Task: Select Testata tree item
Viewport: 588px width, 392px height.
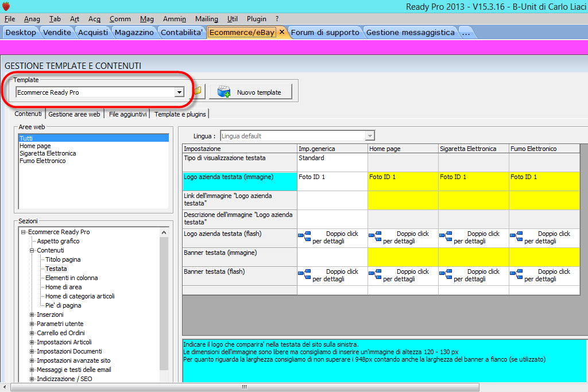Action: pyautogui.click(x=56, y=269)
